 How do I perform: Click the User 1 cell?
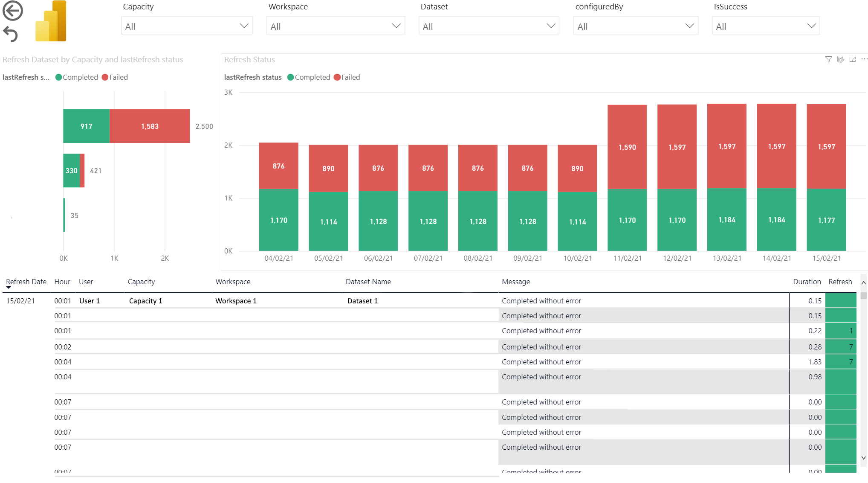coord(90,301)
